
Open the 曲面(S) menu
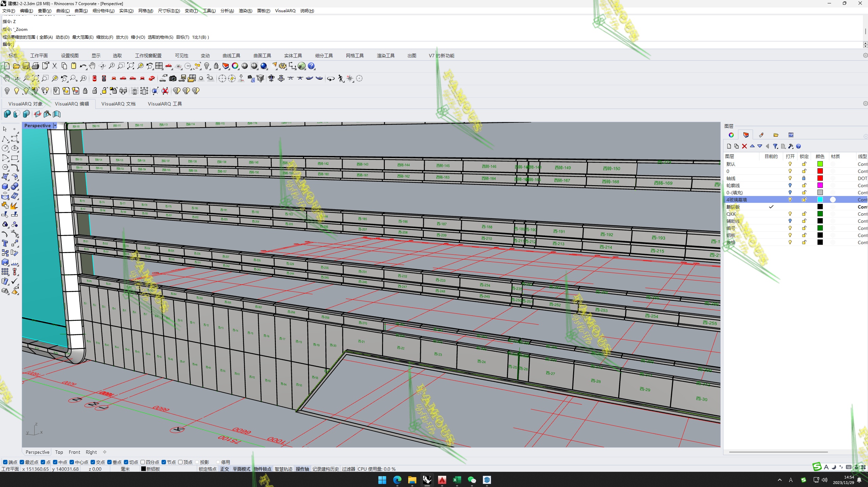click(81, 11)
